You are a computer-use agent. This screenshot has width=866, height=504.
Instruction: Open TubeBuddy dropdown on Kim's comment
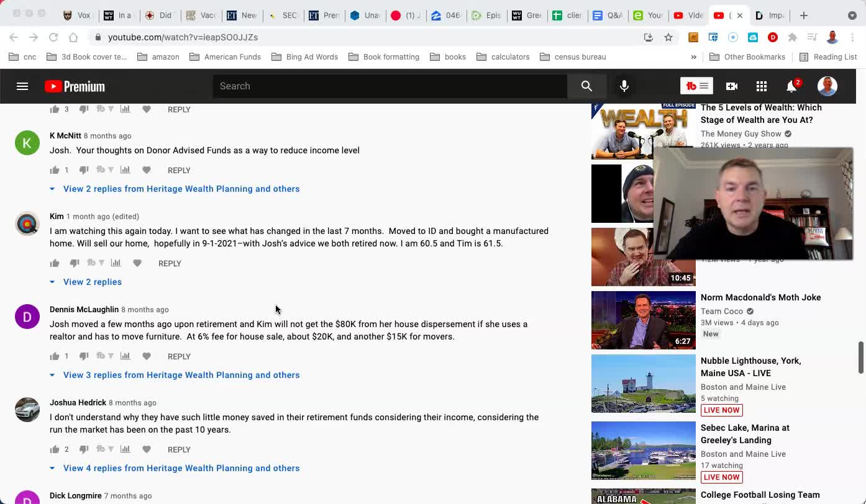click(95, 263)
